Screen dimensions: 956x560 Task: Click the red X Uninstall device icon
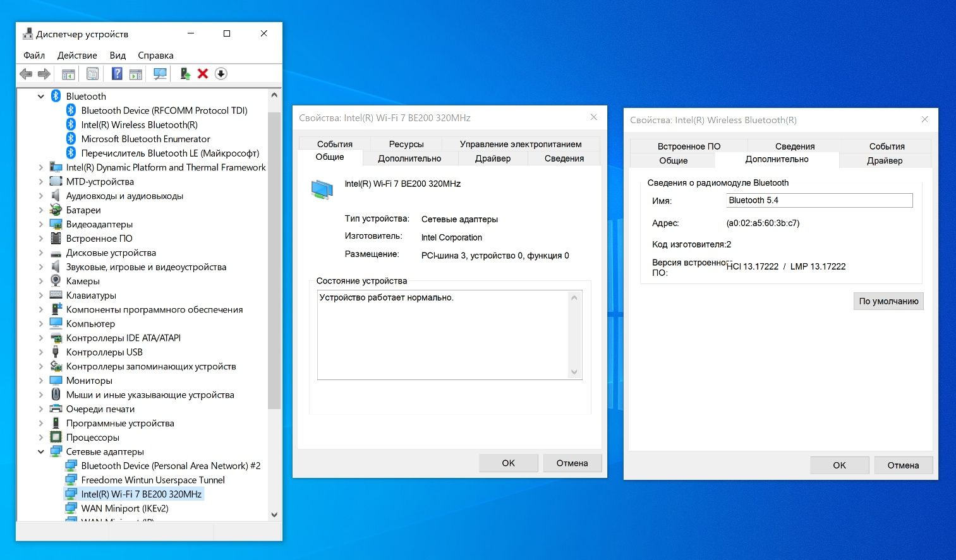click(203, 74)
